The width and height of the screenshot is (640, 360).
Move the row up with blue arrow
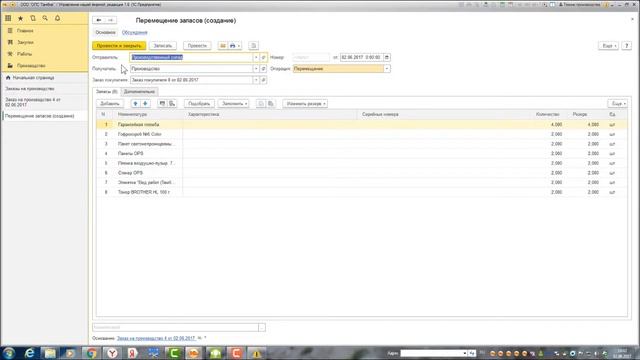136,104
